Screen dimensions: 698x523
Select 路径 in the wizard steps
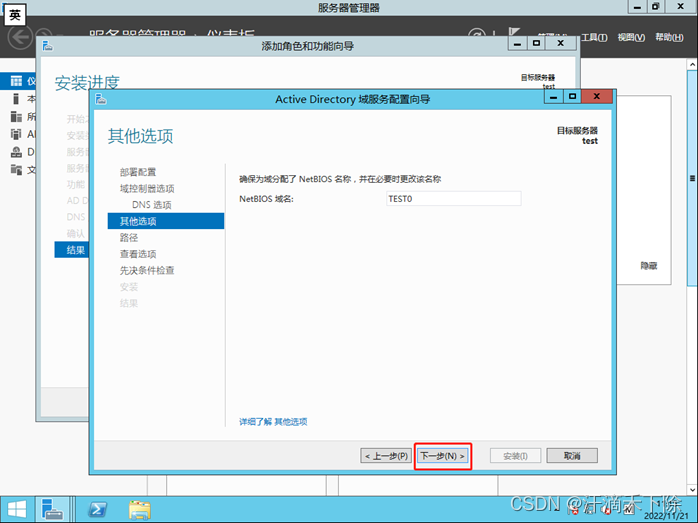click(x=129, y=238)
